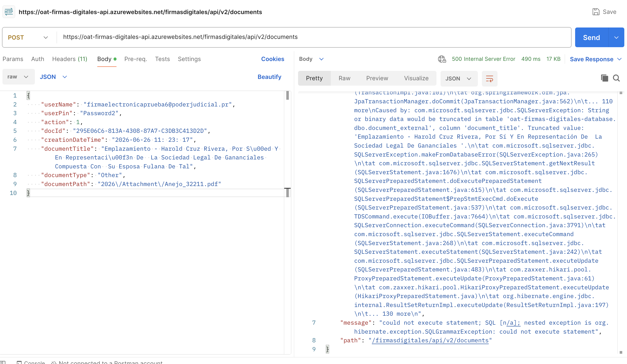Click the creationDateTime value on line 6
The height and width of the screenshot is (364, 627).
tap(152, 140)
